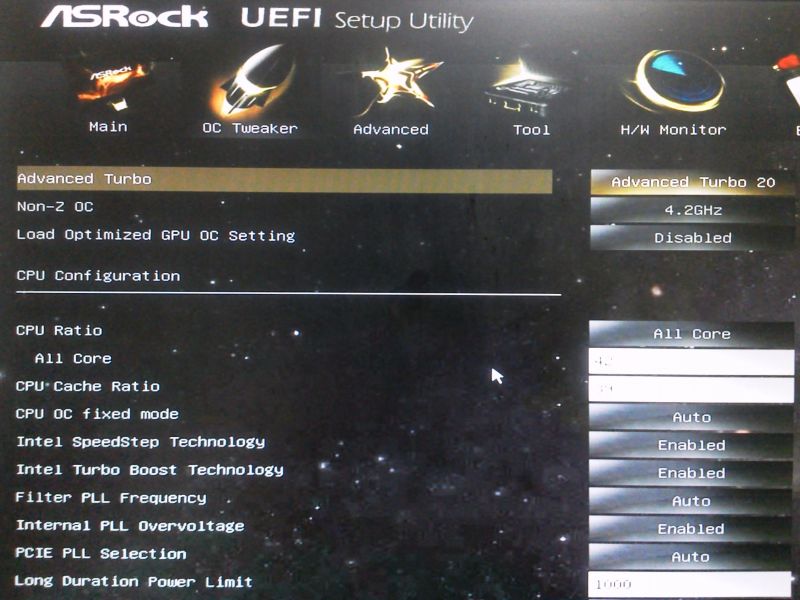
Task: Select the Intel Turbo Boost Technology label
Action: [x=150, y=470]
